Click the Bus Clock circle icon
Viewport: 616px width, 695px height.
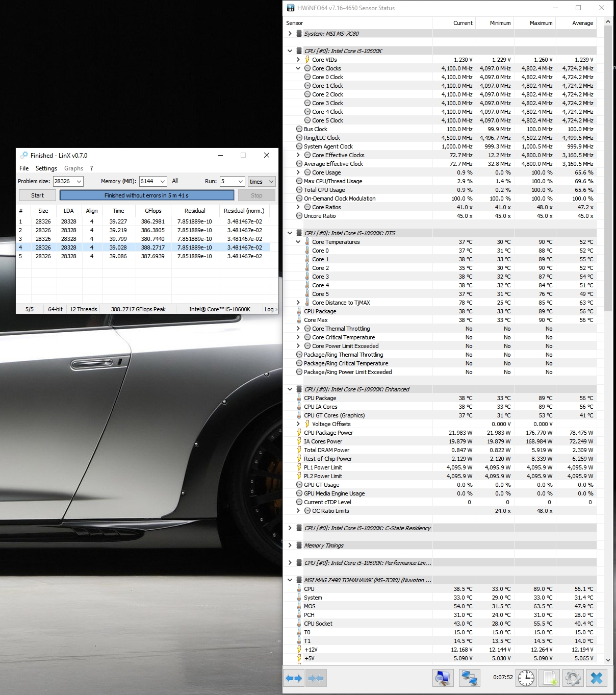point(299,129)
